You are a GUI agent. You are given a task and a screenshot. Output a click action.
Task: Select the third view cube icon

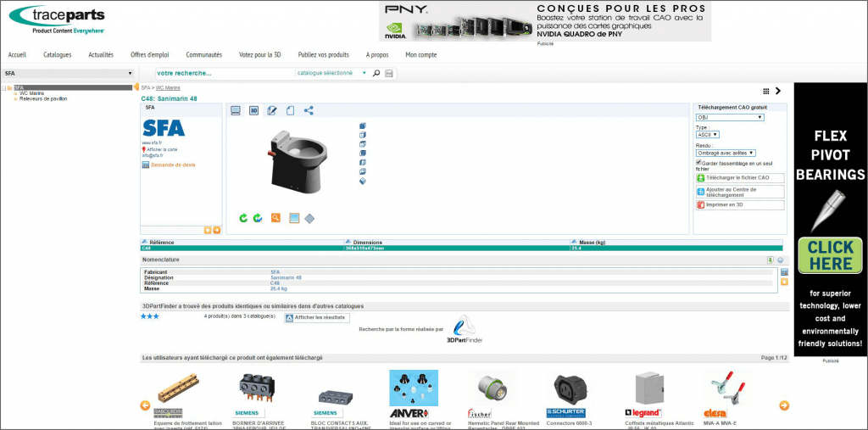[x=363, y=144]
